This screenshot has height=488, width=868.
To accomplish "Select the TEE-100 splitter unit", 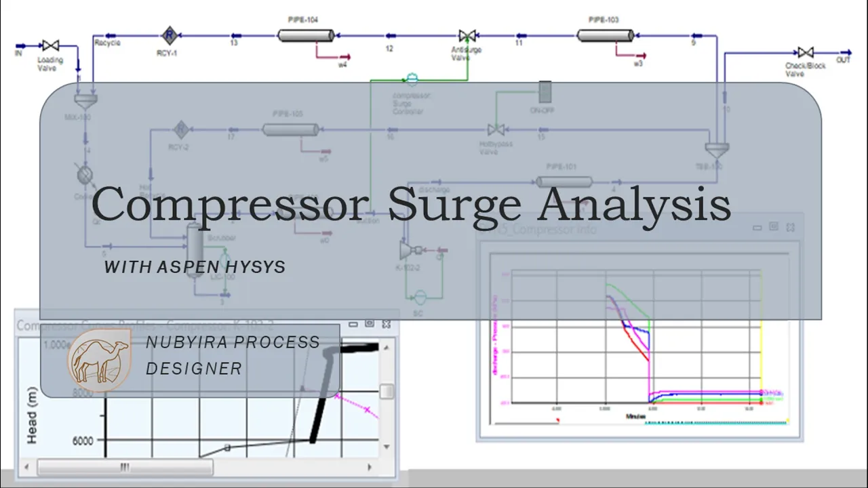I will pyautogui.click(x=715, y=149).
